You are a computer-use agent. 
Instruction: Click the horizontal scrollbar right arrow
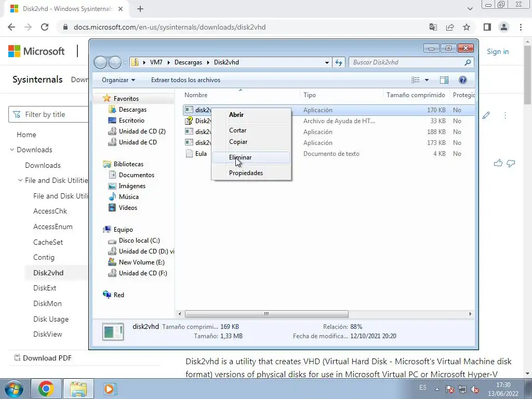click(x=470, y=314)
